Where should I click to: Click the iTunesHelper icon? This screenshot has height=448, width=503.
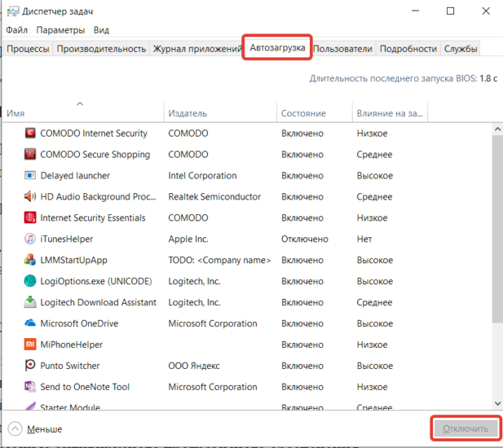30,239
